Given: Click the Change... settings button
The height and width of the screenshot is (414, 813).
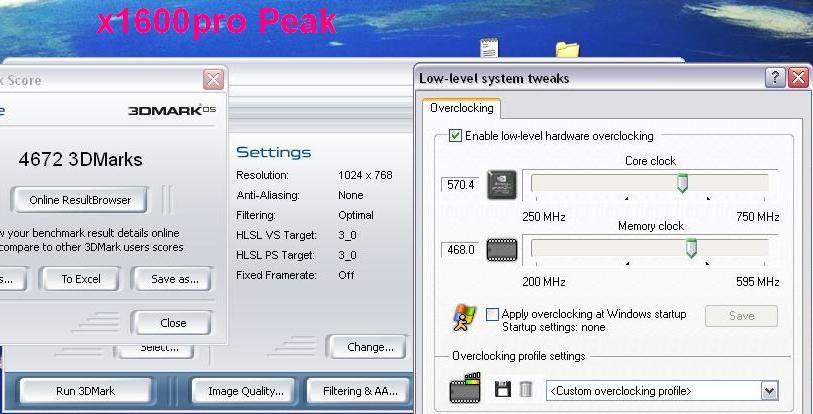Looking at the screenshot, I should coord(370,347).
